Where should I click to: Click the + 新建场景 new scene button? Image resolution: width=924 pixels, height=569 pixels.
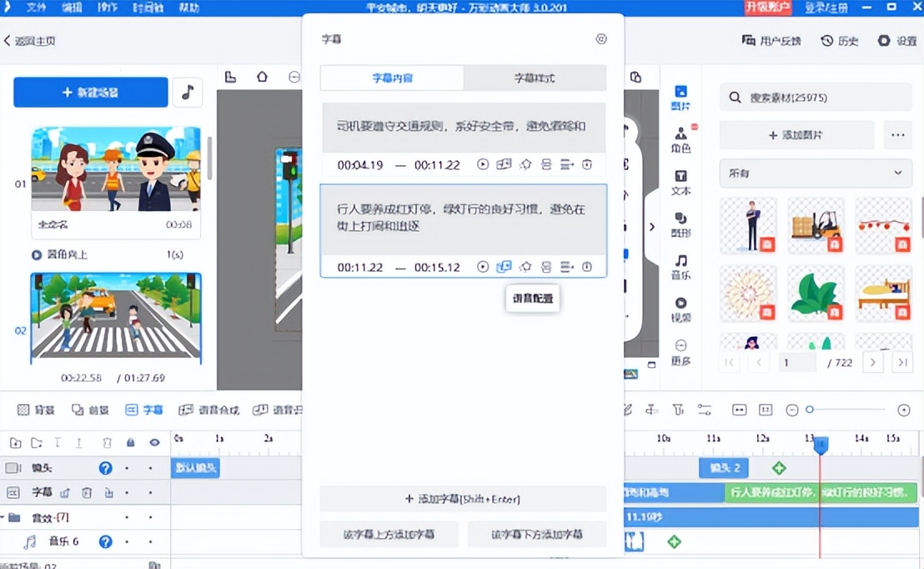coord(90,93)
